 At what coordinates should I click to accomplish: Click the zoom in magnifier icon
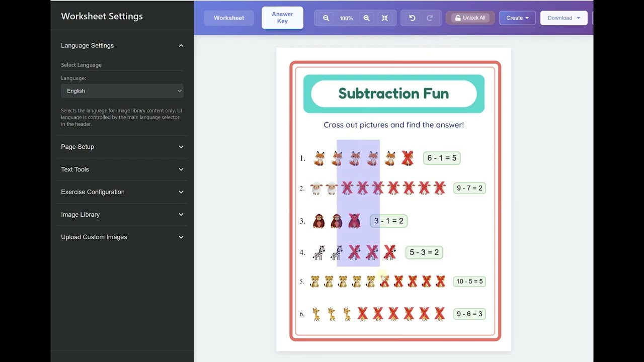pos(366,18)
